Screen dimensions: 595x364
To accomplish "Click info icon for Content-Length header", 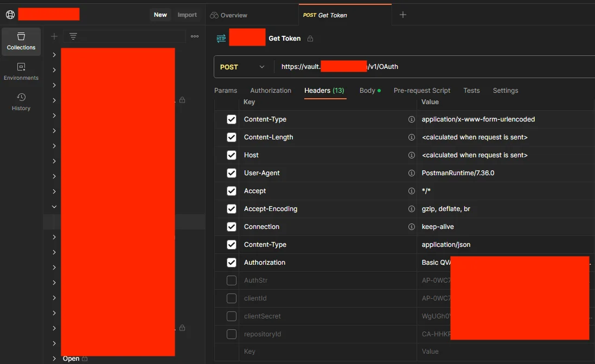I will 411,137.
